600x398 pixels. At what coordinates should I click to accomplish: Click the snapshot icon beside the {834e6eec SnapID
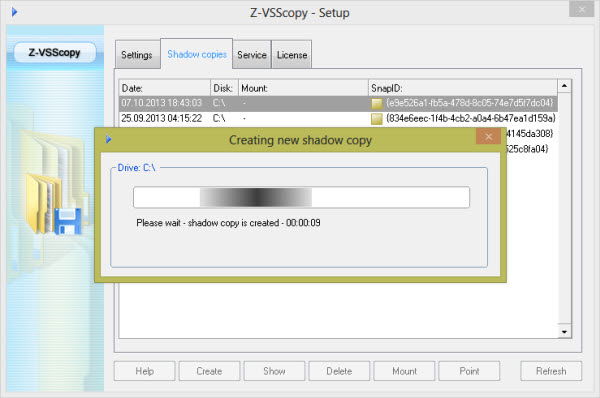377,119
